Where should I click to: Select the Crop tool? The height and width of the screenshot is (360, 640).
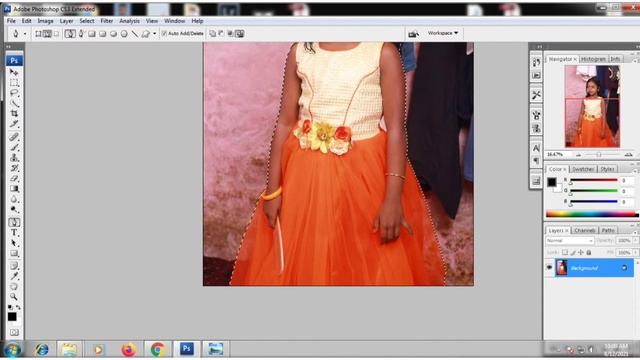(14, 113)
